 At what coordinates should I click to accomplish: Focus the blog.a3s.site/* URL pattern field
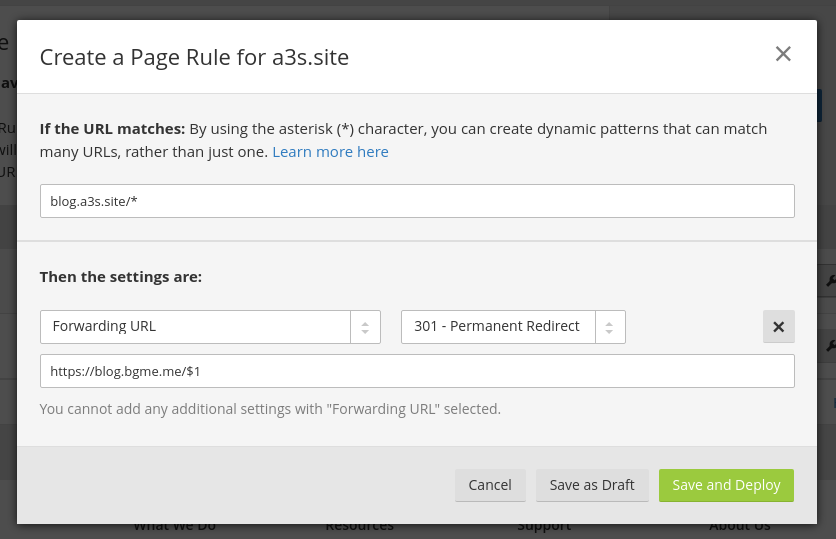(x=417, y=201)
